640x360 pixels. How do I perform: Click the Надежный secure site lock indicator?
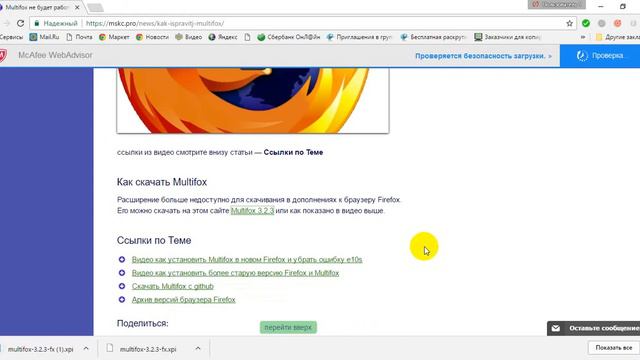pyautogui.click(x=56, y=23)
